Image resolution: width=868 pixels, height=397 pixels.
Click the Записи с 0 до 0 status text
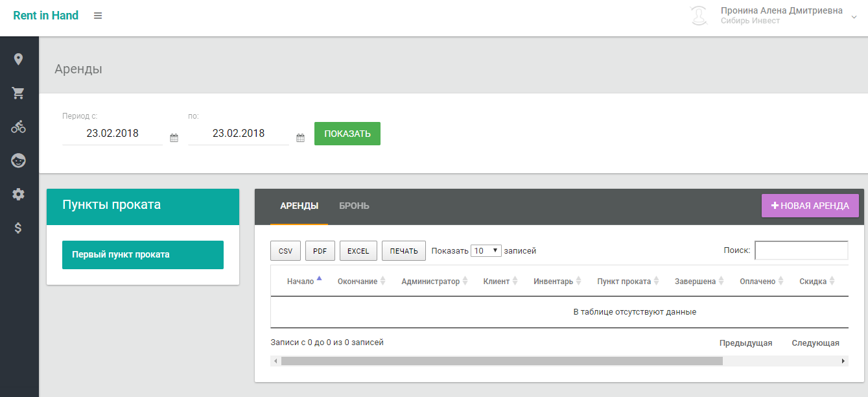point(327,342)
